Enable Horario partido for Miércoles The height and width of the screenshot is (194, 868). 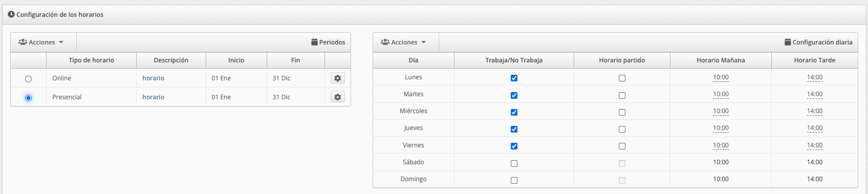click(622, 112)
